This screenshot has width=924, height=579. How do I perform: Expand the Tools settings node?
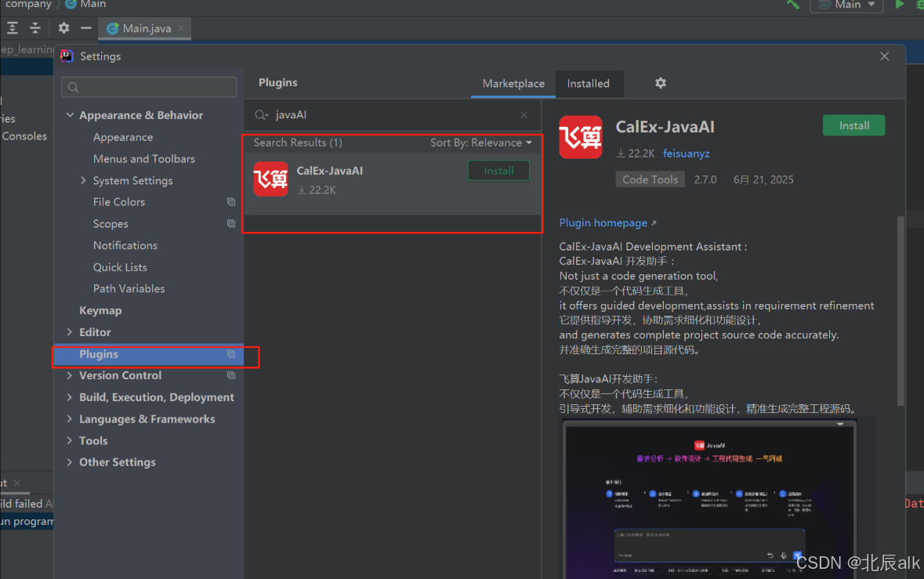[70, 440]
